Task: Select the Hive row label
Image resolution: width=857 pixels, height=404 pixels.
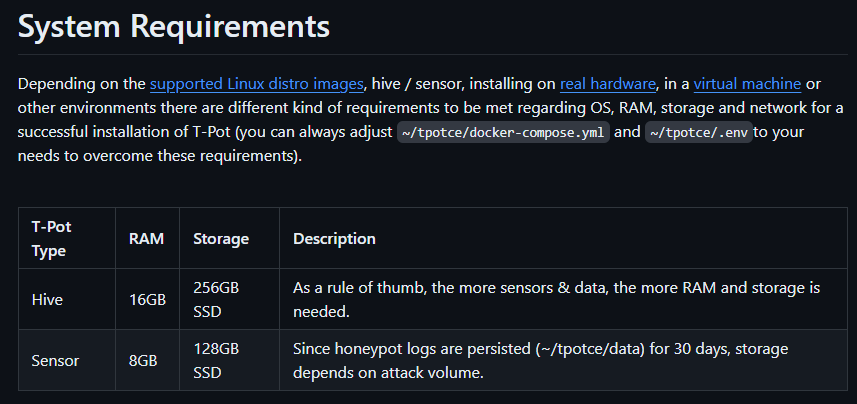Action: pyautogui.click(x=47, y=300)
